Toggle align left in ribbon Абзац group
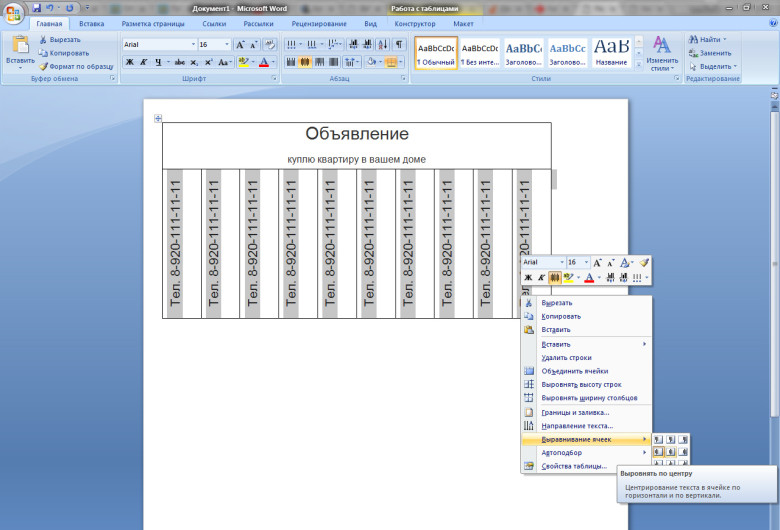Screen dimensions: 780x530 coord(291,62)
